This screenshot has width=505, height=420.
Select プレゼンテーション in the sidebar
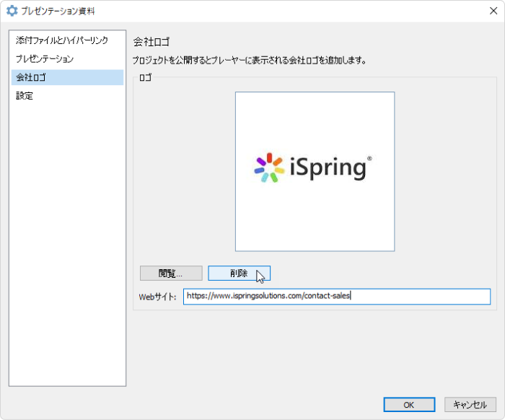[x=67, y=59]
